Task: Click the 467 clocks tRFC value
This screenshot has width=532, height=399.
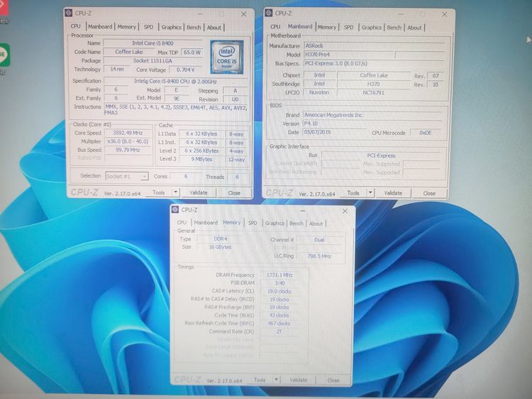Action: (x=279, y=323)
